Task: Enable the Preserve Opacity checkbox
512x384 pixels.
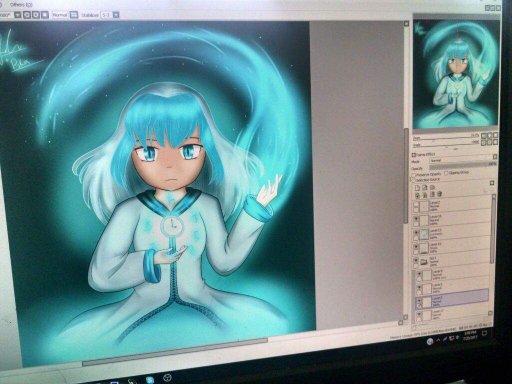Action: (414, 174)
